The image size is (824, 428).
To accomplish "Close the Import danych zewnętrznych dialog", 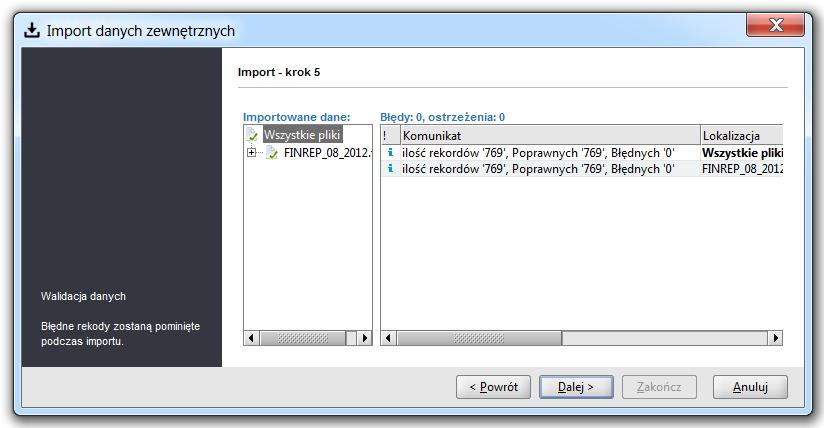I will click(775, 25).
